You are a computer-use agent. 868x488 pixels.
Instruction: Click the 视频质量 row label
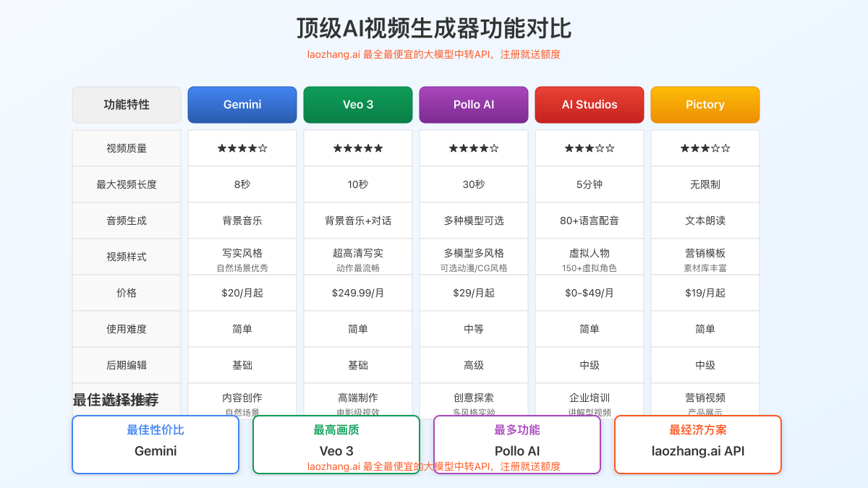click(x=127, y=148)
